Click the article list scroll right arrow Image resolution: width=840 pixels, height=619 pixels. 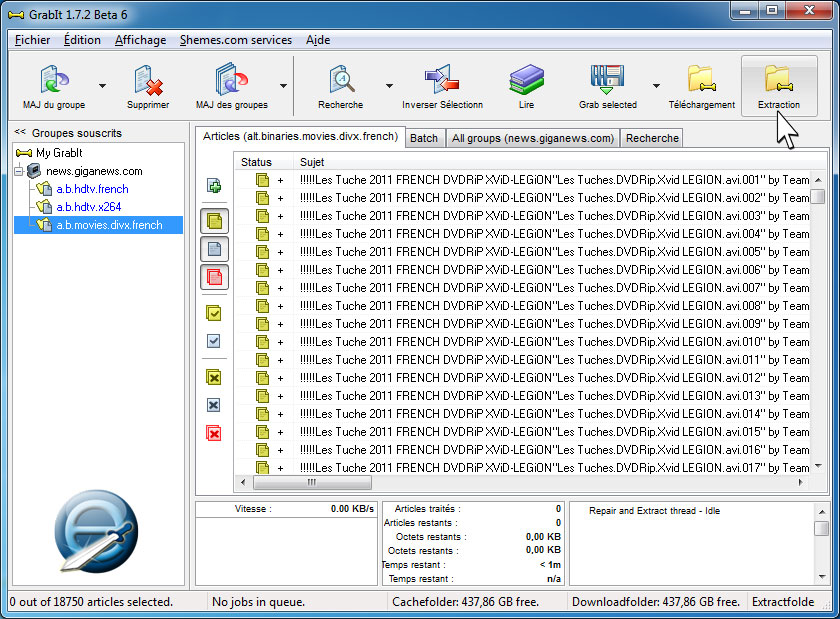pos(800,482)
